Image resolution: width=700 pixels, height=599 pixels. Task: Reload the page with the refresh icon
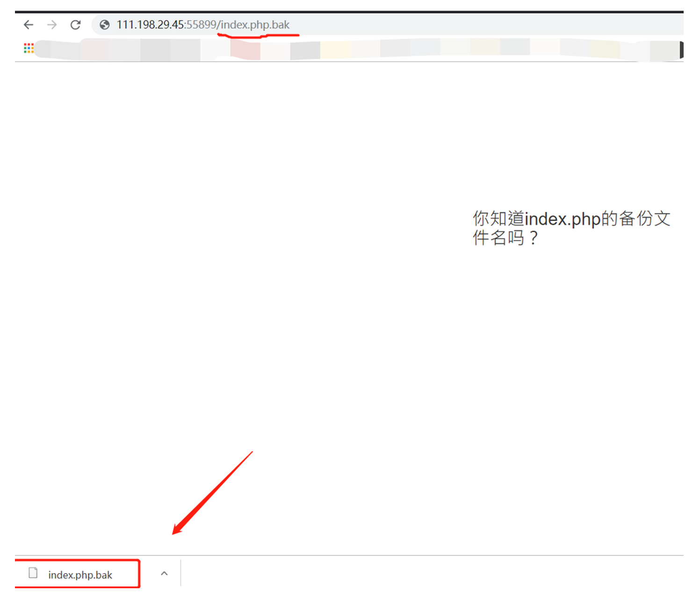pos(75,25)
